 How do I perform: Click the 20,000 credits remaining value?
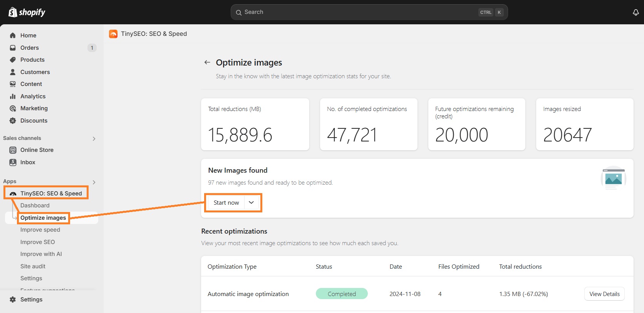(x=461, y=135)
